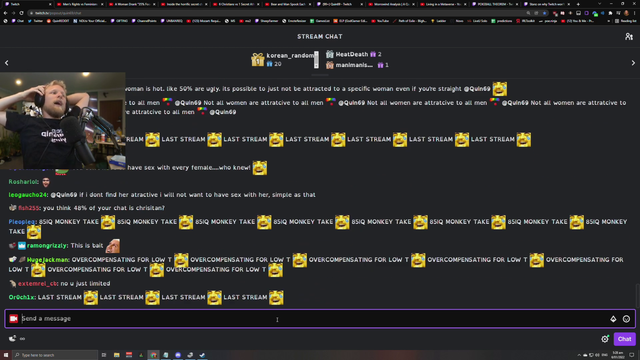
Task: Click the streamer webcam overlay thumbnail
Action: [63, 121]
